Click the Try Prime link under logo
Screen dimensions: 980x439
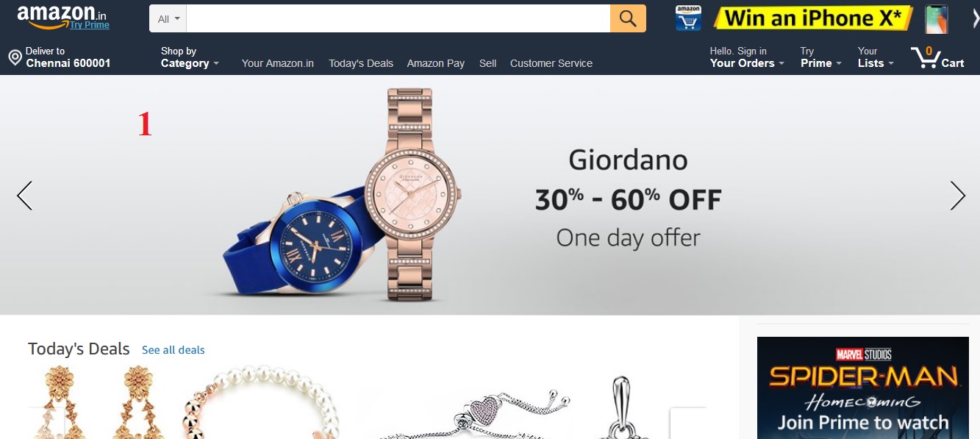click(x=90, y=25)
